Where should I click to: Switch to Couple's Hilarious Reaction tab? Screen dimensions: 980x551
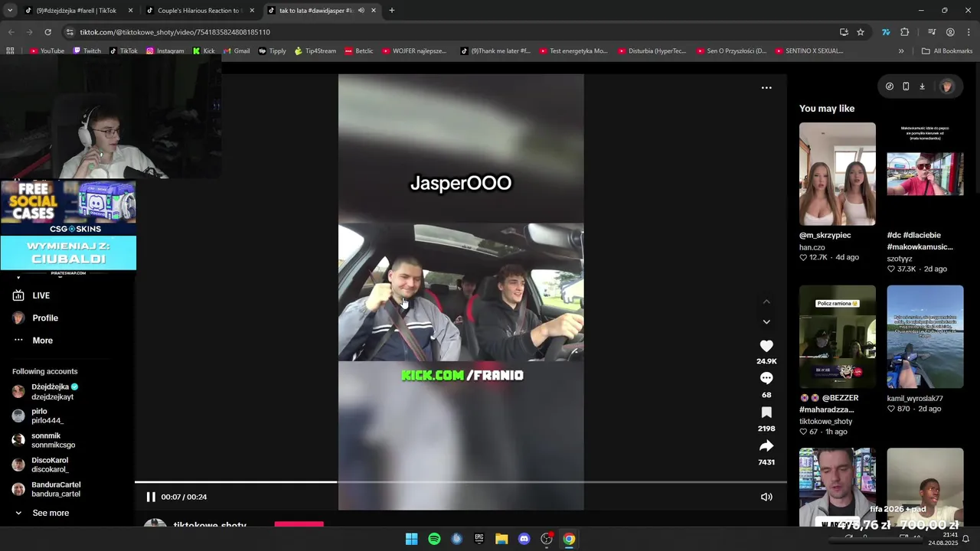tap(198, 11)
